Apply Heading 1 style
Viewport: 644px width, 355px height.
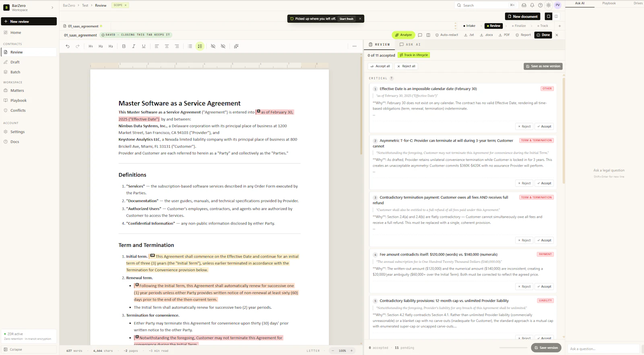click(91, 46)
